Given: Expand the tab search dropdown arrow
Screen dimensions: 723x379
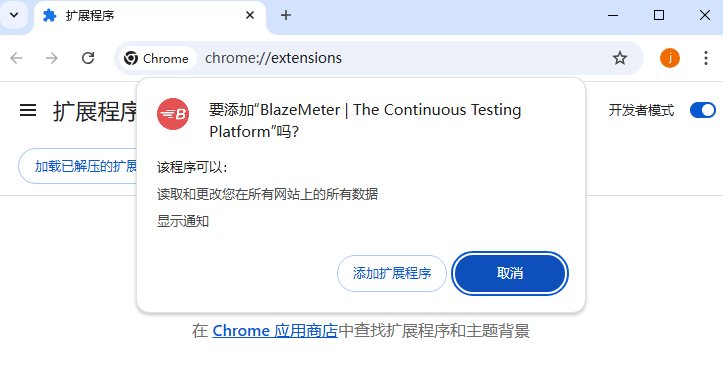Looking at the screenshot, I should (14, 15).
